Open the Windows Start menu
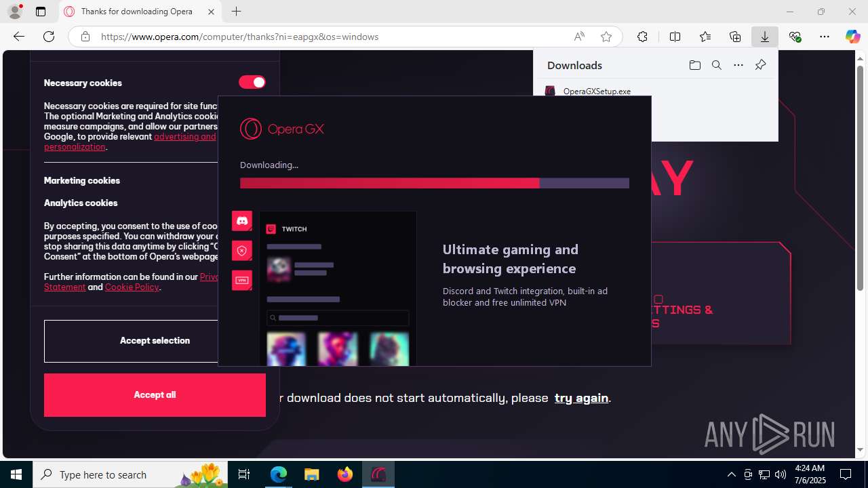 point(16,474)
